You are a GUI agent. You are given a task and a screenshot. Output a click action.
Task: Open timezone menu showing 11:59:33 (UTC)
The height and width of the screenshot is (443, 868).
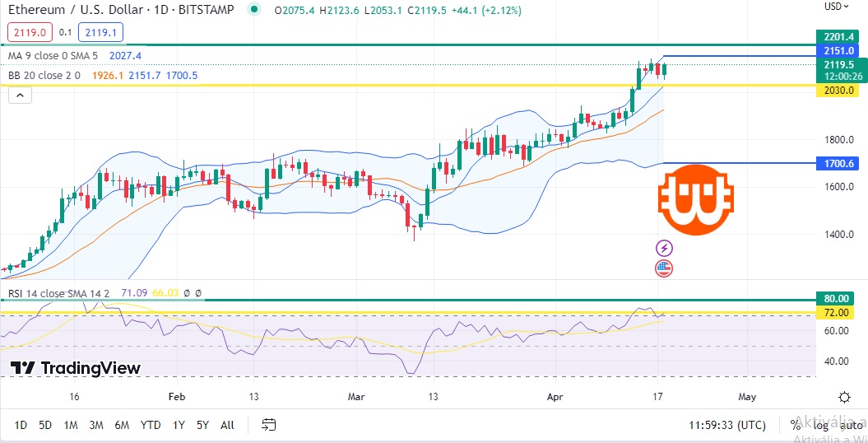point(727,425)
